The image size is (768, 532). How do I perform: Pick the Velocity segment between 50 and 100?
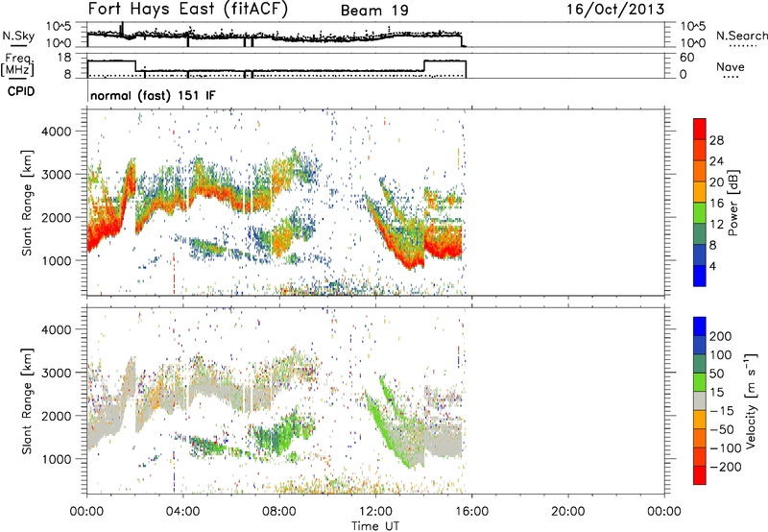[x=700, y=364]
